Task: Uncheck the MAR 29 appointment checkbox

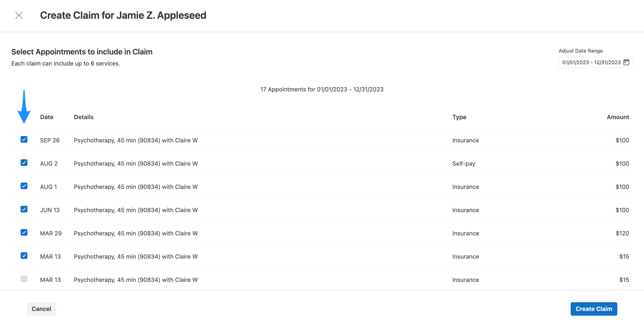Action: click(24, 232)
